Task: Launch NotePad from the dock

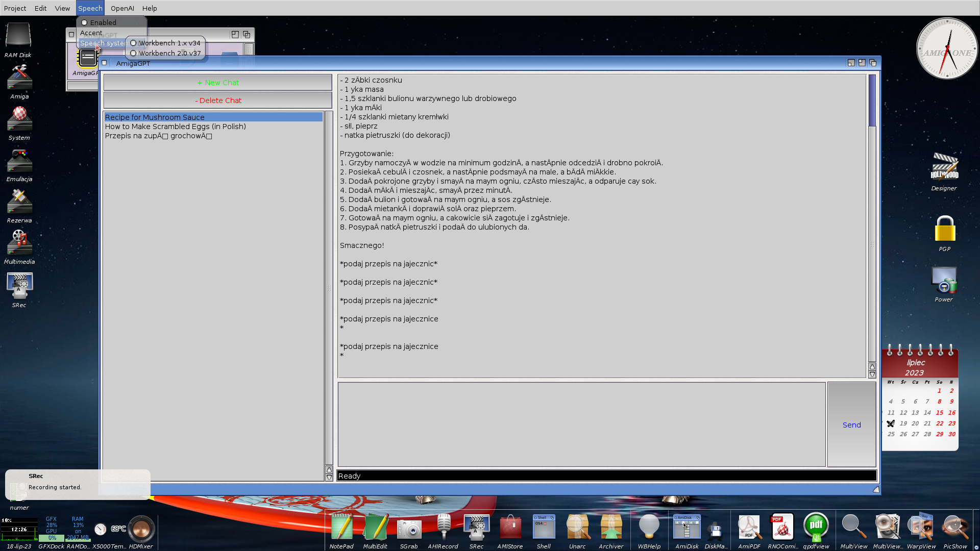Action: pyautogui.click(x=341, y=527)
